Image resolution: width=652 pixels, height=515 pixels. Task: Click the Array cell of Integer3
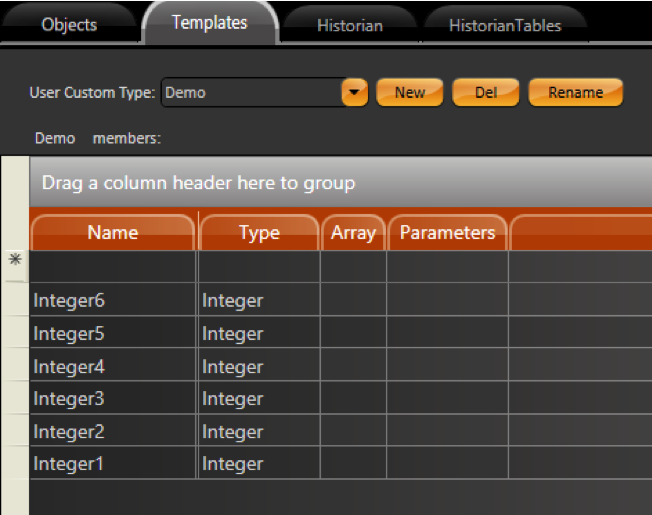click(353, 399)
